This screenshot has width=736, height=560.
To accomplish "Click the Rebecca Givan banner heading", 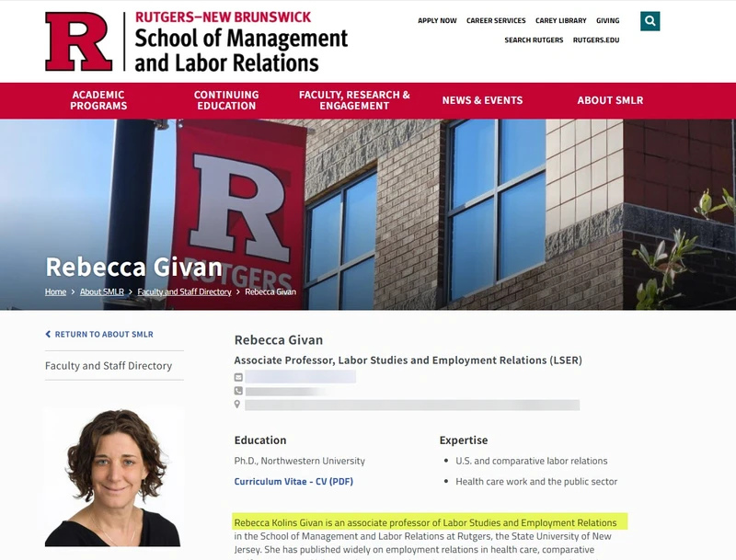I will pos(133,267).
